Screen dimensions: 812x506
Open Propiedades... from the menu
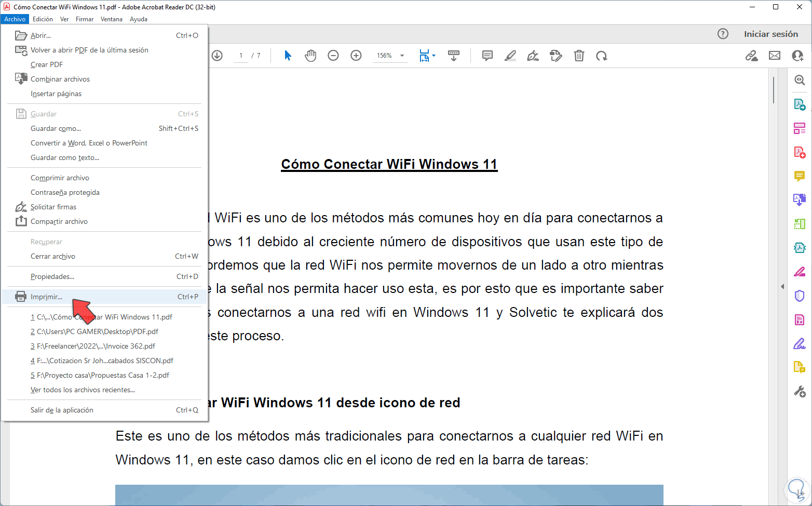click(x=104, y=276)
